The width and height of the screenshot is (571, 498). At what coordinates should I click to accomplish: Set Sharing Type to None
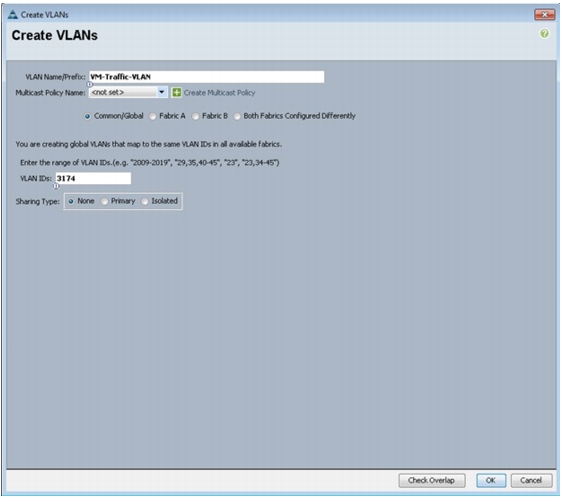[x=71, y=201]
